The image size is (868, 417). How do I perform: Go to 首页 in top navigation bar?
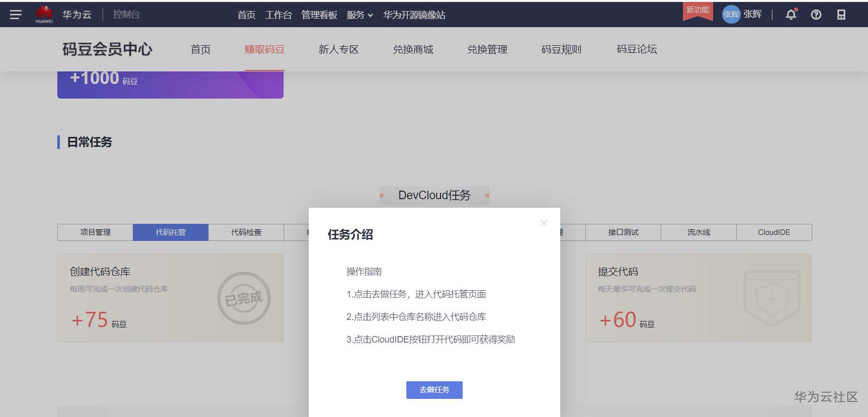(x=246, y=15)
